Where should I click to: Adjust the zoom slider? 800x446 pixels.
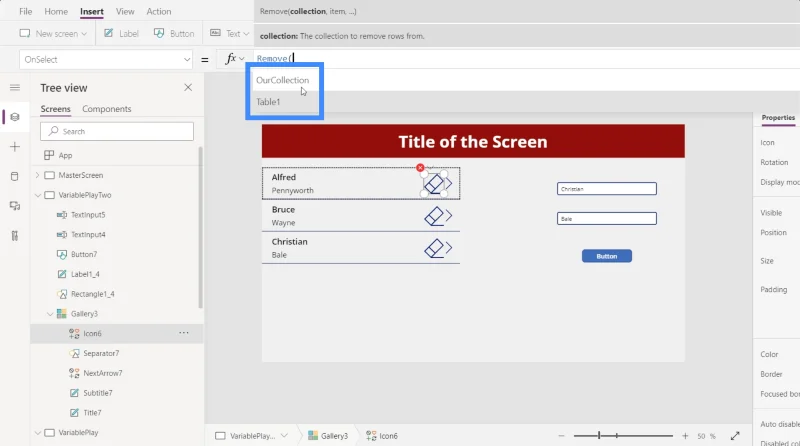click(x=623, y=436)
